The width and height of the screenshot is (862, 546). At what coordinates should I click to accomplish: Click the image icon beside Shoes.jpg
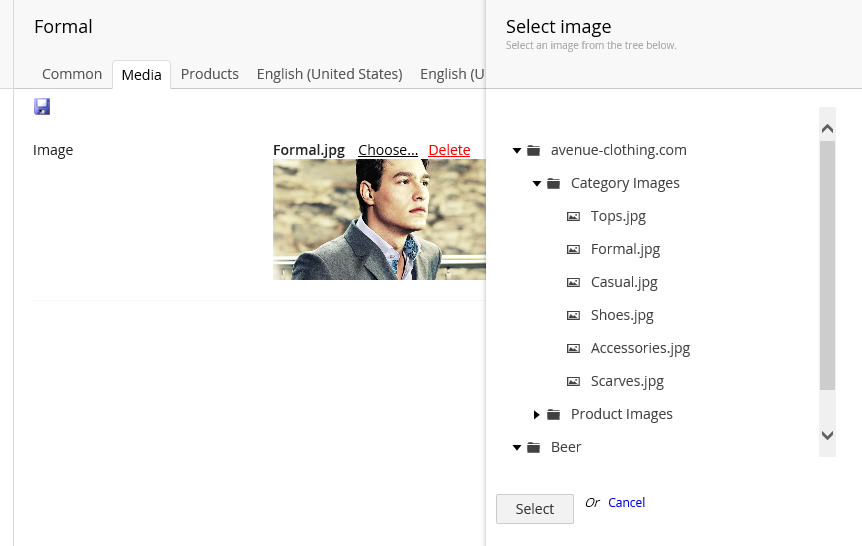pos(573,316)
